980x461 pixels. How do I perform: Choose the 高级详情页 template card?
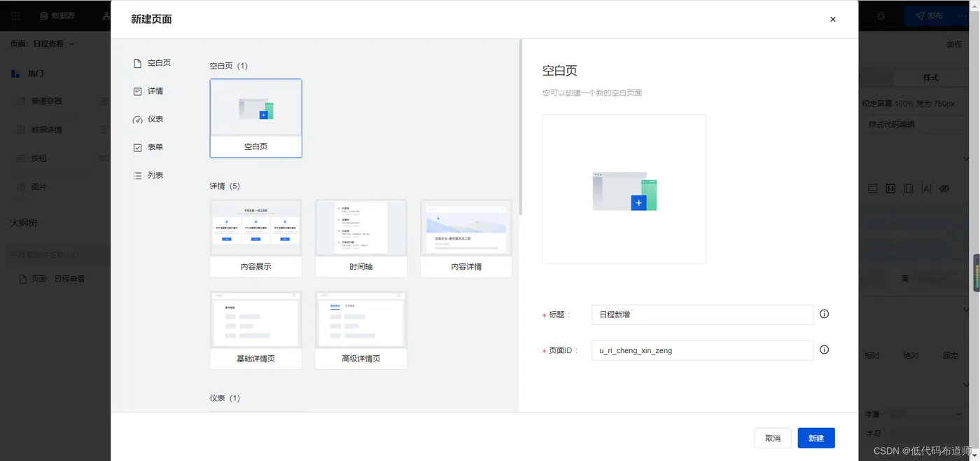point(360,330)
